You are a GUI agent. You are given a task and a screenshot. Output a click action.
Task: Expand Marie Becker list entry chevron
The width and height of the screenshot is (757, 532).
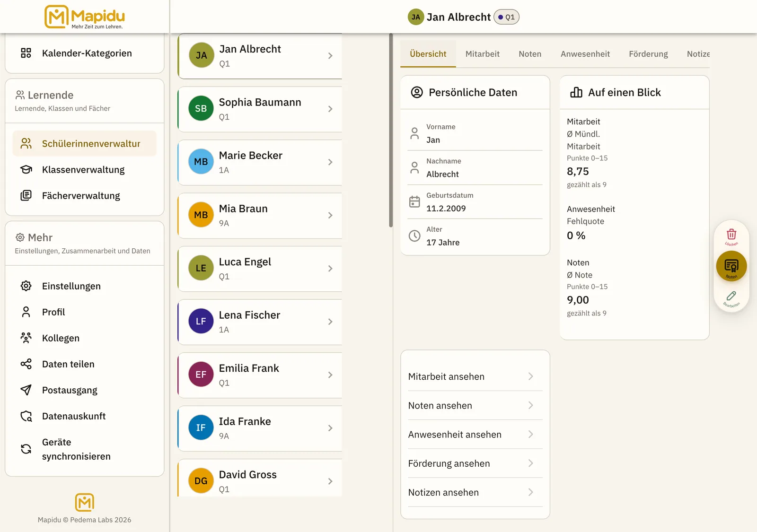[x=330, y=162]
